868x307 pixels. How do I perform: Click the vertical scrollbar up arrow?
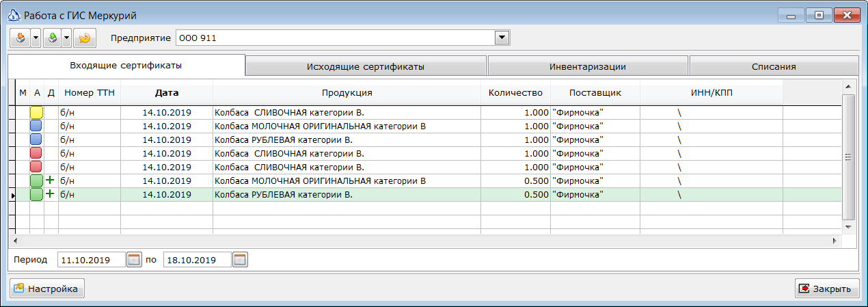[x=847, y=86]
